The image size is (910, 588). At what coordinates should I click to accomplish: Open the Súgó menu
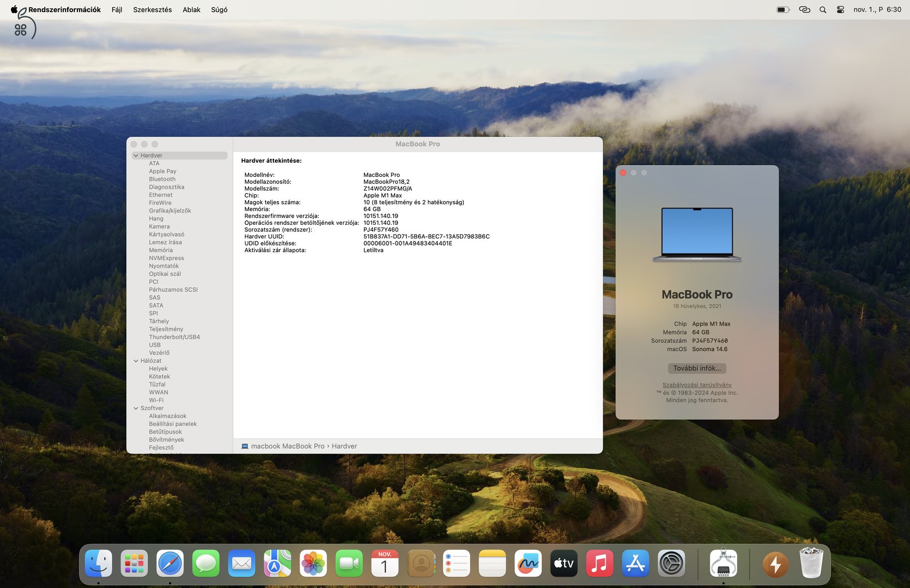click(219, 10)
